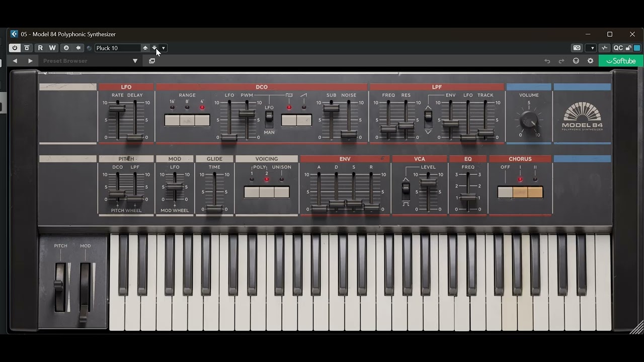The width and height of the screenshot is (644, 362).
Task: Click the LFO DELAY slider handle
Action: tap(135, 137)
